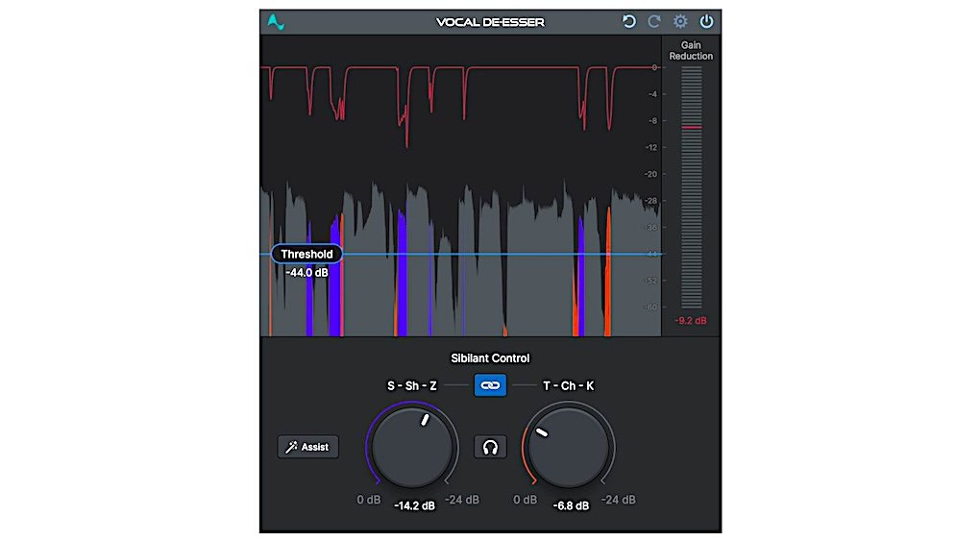The height and width of the screenshot is (541, 980).
Task: Enable headphones listen mode
Action: [x=490, y=447]
